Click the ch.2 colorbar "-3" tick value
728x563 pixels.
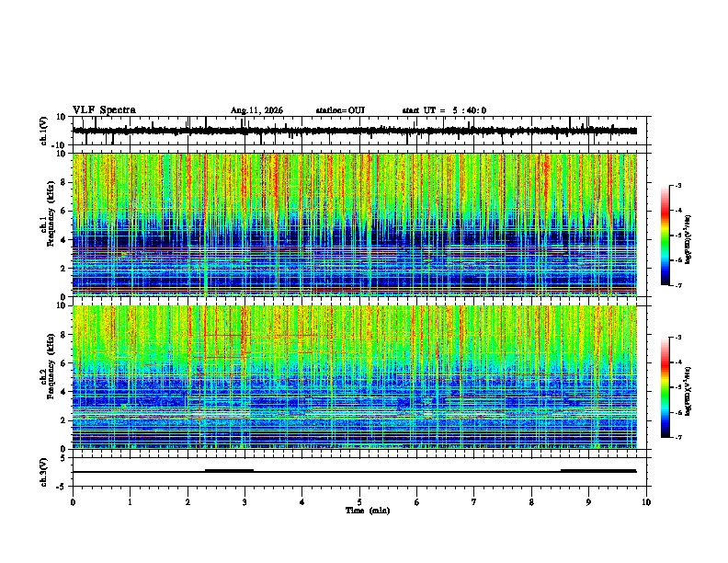pos(677,338)
